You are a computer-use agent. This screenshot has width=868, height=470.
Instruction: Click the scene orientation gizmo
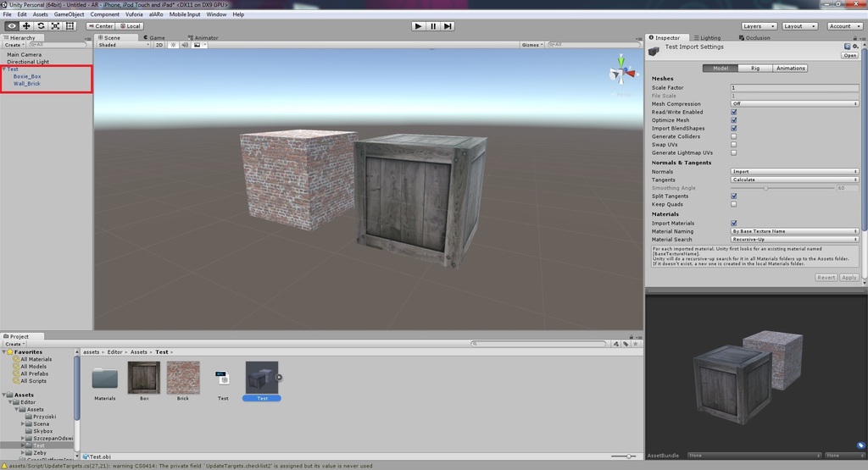621,72
